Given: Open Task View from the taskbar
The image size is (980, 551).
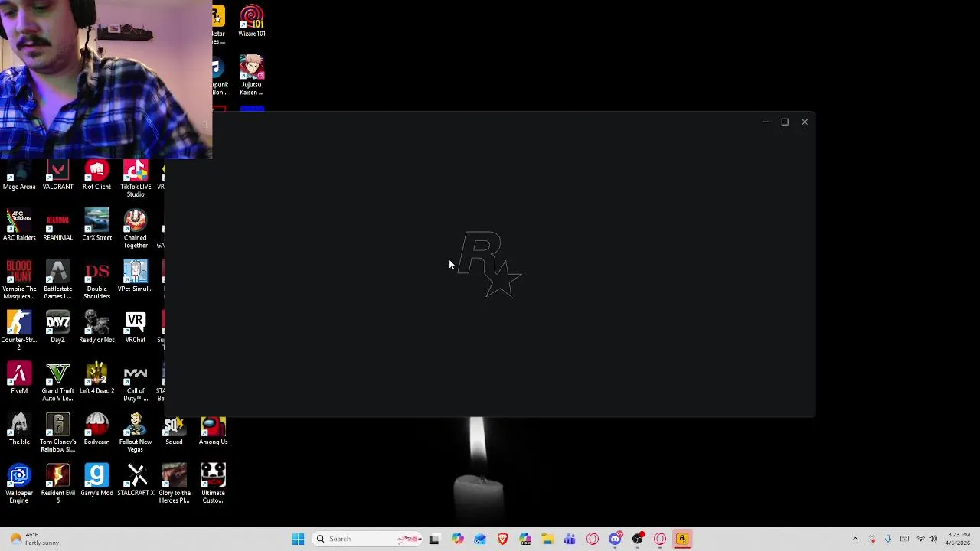Looking at the screenshot, I should point(434,539).
